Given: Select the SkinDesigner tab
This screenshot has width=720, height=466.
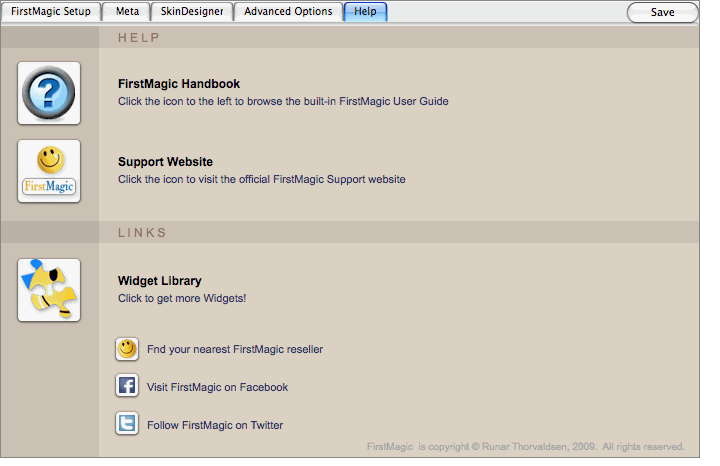Looking at the screenshot, I should tap(192, 11).
